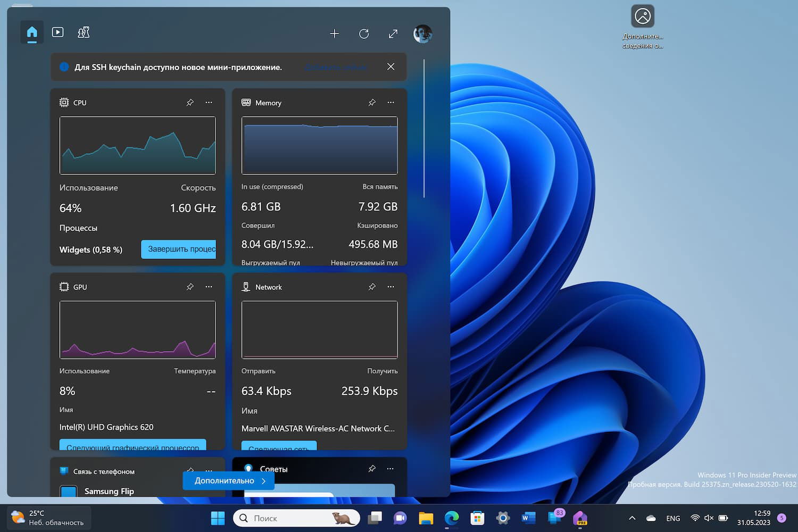
Task: Open taskbar app with 83 badge
Action: click(x=555, y=518)
